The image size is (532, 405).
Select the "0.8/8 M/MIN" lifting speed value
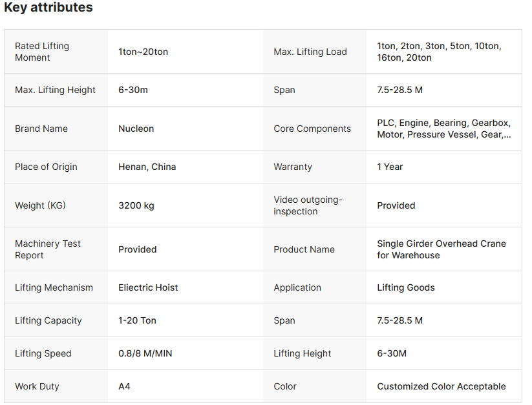click(x=145, y=353)
